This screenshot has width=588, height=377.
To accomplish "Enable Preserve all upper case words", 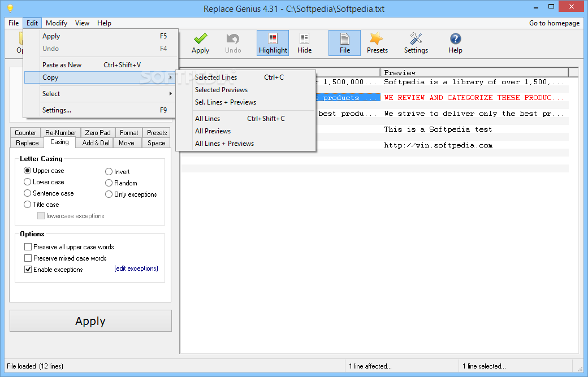I will pyautogui.click(x=28, y=246).
